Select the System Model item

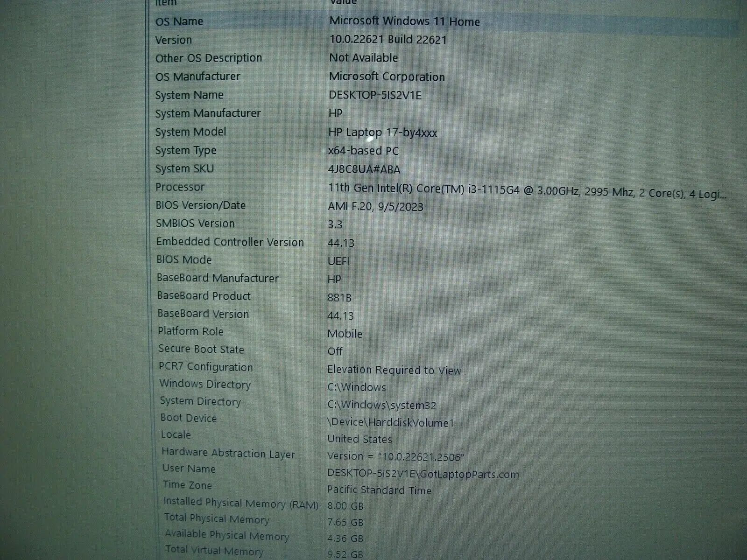point(190,132)
